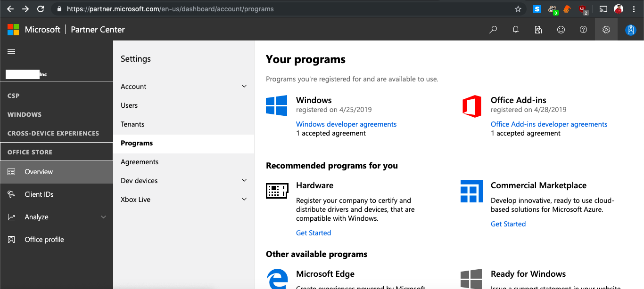Click the address bar URL
644x289 pixels.
(170, 9)
